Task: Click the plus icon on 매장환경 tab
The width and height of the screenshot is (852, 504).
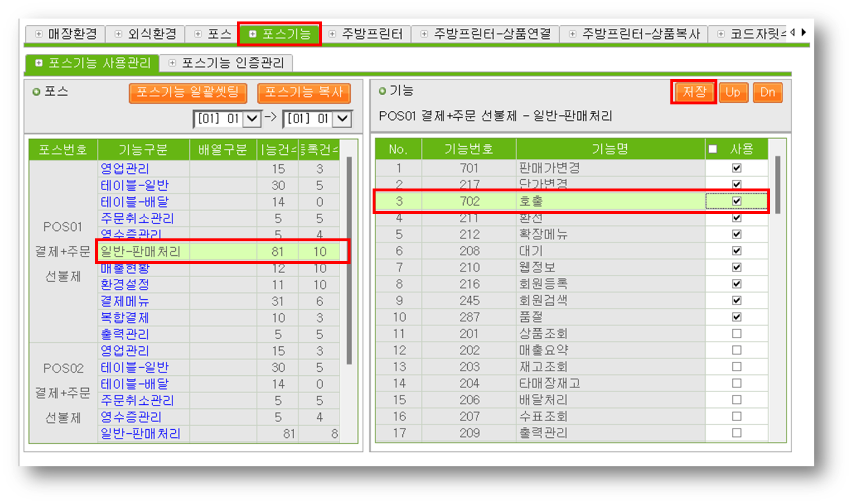Action: coord(39,34)
